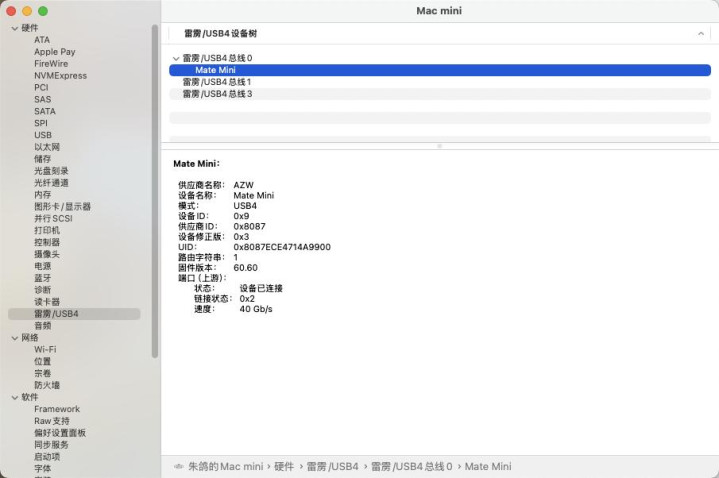This screenshot has width=719, height=478.
Task: Click the 设备已连接 status value
Action: [261, 289]
